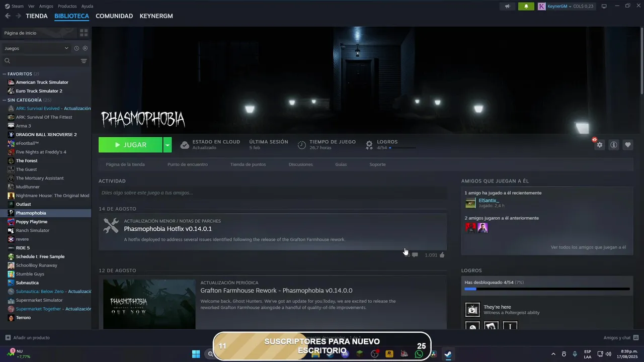The height and width of the screenshot is (362, 644).
Task: Toggle ready-to-play filter icon
Action: [85, 48]
